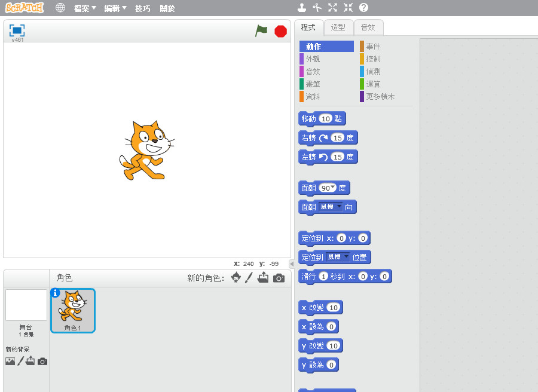Select the 動作 motion category
Image resolution: width=538 pixels, height=392 pixels.
(x=326, y=46)
